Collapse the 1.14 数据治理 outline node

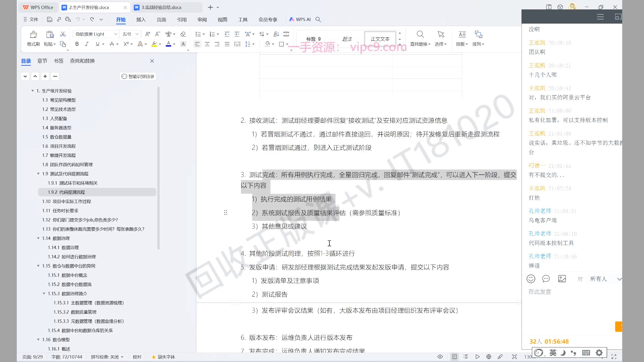38,238
